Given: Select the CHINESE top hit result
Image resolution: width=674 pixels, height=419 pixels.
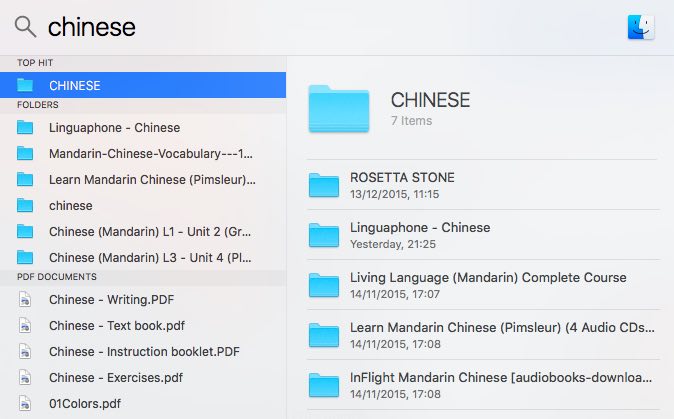Looking at the screenshot, I should pos(143,86).
